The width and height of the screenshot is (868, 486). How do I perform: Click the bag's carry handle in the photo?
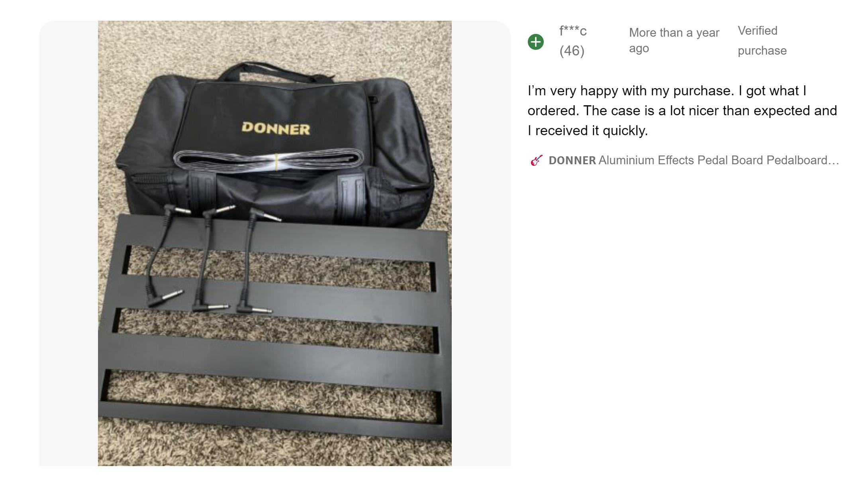click(275, 72)
